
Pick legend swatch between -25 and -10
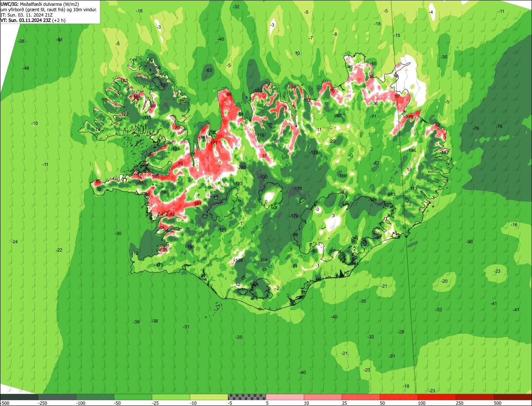[x=171, y=397]
